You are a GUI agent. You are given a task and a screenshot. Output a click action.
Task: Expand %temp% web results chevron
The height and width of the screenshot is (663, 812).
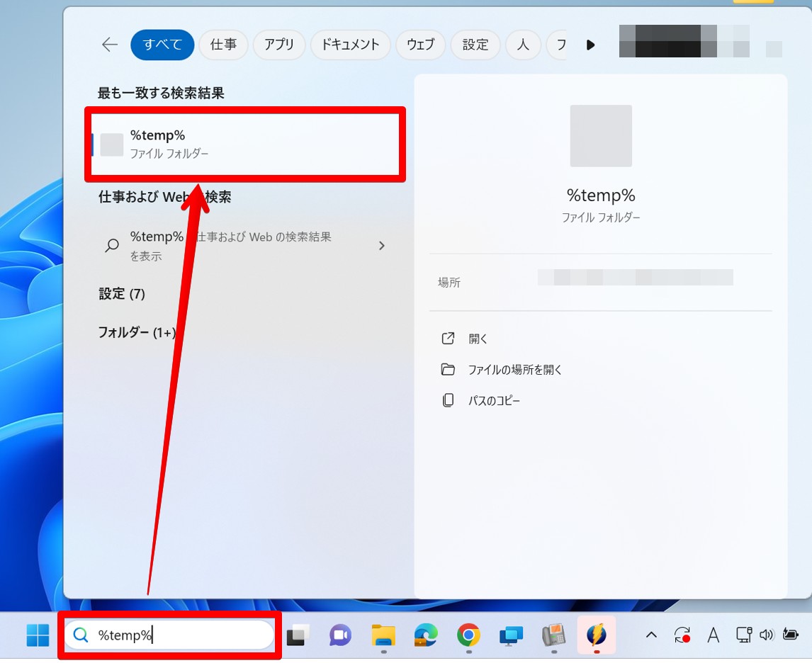pos(382,245)
